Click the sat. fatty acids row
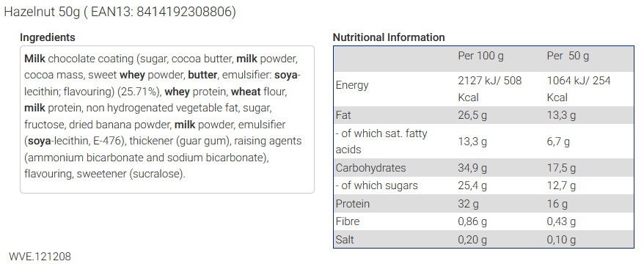 pos(484,141)
